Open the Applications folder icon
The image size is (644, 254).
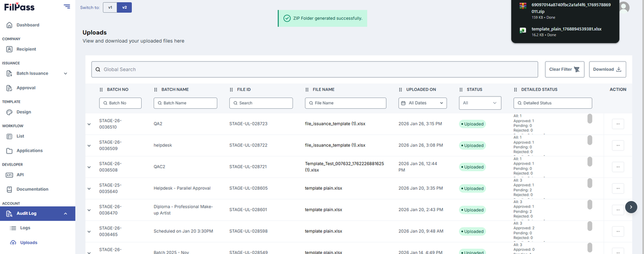(9, 151)
